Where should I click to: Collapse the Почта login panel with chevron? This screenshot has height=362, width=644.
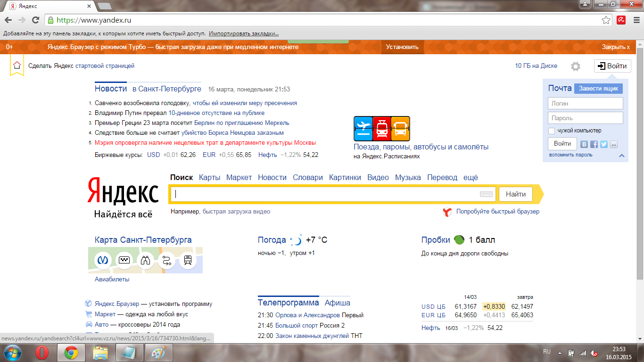coord(621,156)
